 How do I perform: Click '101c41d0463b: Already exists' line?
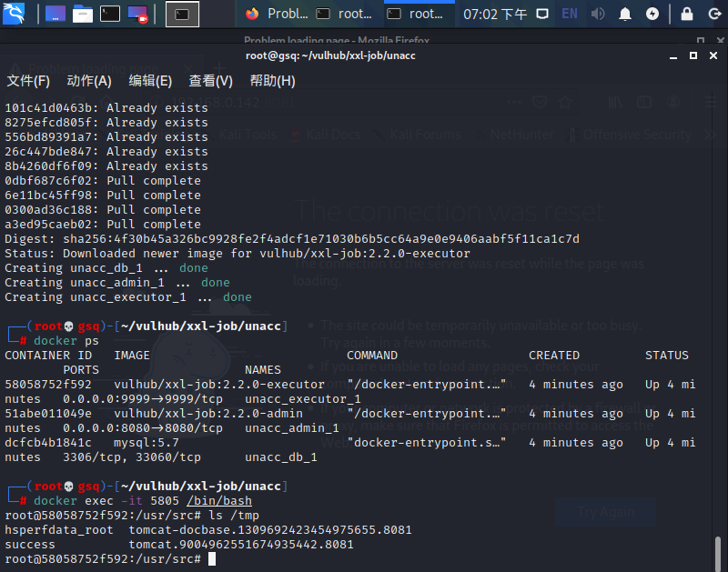[x=106, y=108]
